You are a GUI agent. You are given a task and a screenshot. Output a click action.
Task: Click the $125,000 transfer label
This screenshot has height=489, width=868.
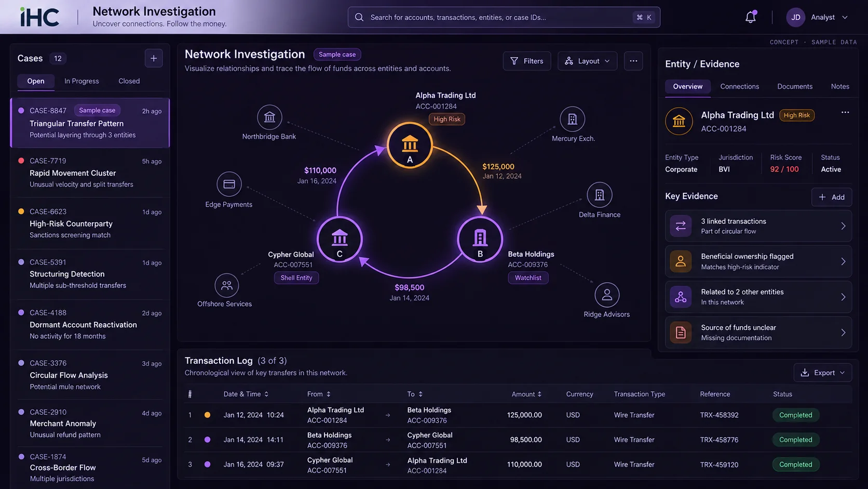point(498,167)
